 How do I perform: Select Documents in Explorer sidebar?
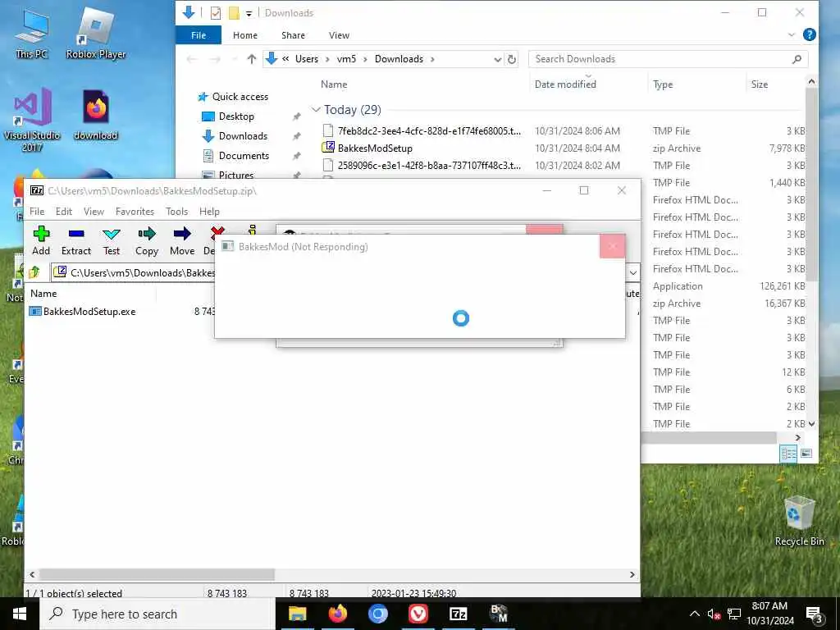[244, 156]
